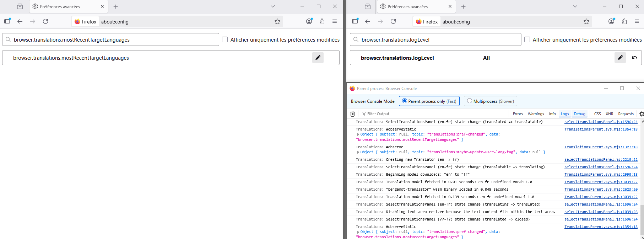This screenshot has width=644, height=239.
Task: Clear the Browser Console output with trash icon
Action: pyautogui.click(x=352, y=114)
